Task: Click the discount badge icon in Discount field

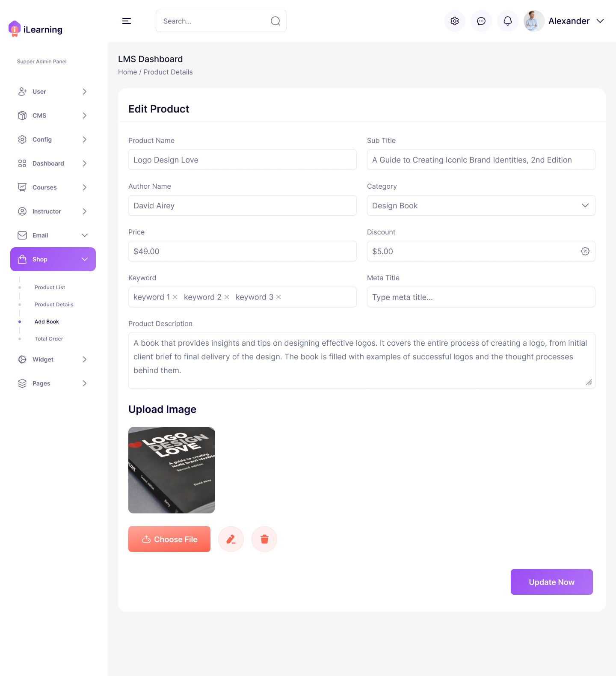Action: pyautogui.click(x=585, y=252)
